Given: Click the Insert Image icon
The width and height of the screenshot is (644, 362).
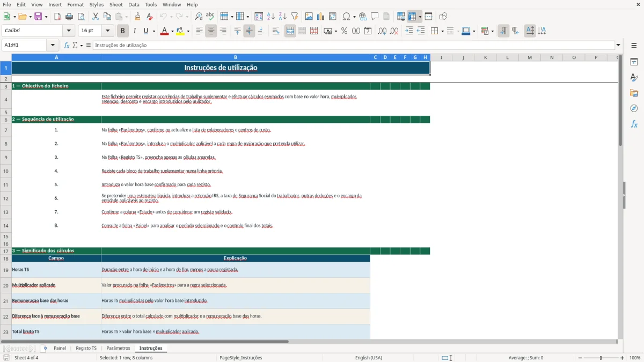Looking at the screenshot, I should pos(309,17).
